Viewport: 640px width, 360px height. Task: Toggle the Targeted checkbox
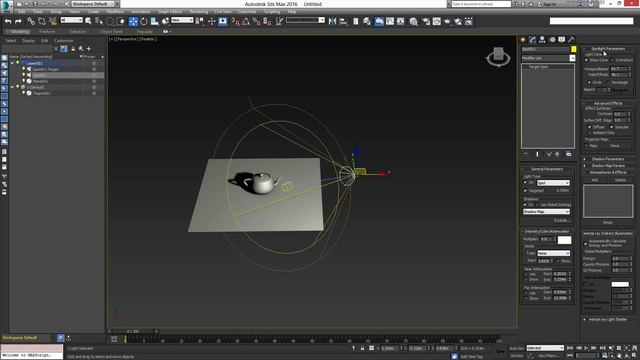(526, 191)
